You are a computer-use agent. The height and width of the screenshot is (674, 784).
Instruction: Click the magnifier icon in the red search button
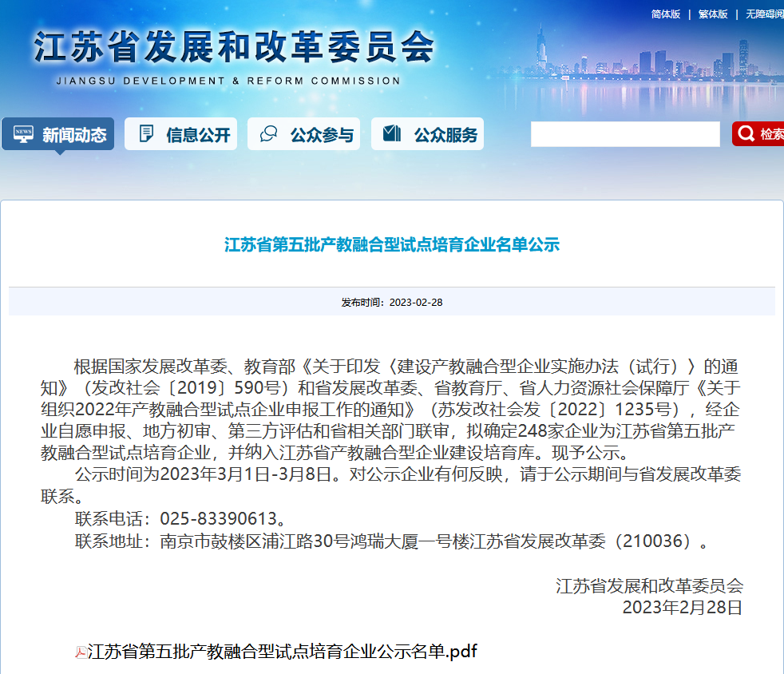pos(746,134)
